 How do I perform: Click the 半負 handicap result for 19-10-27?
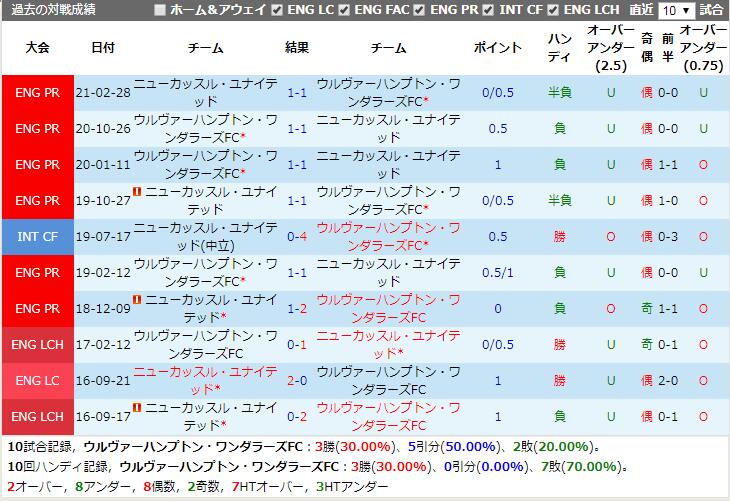click(x=560, y=201)
